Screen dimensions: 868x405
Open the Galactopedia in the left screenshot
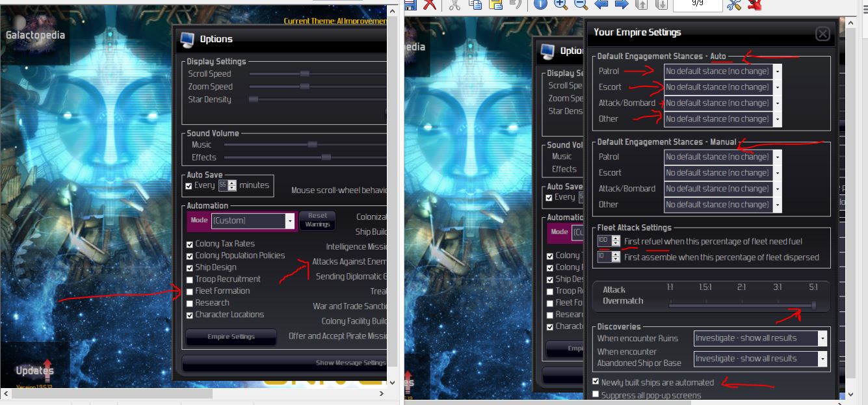(36, 35)
